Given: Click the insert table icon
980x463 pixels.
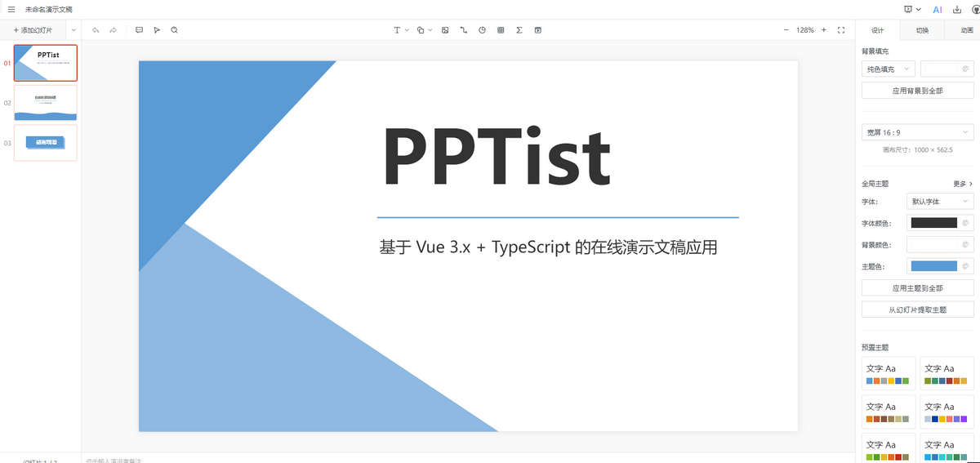Looking at the screenshot, I should tap(501, 29).
